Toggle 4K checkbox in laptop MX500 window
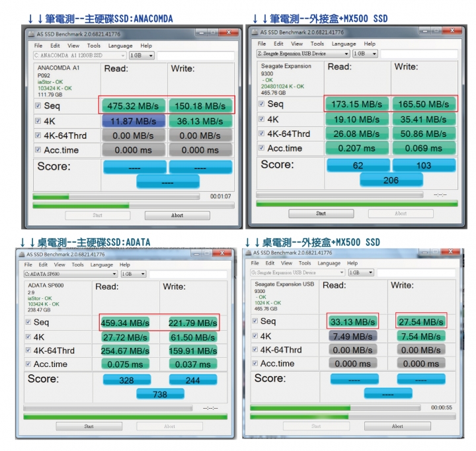The height and width of the screenshot is (451, 476). point(261,119)
